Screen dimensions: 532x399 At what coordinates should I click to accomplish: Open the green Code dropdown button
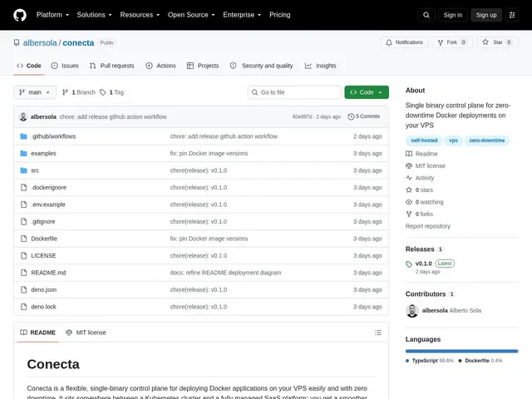point(367,92)
